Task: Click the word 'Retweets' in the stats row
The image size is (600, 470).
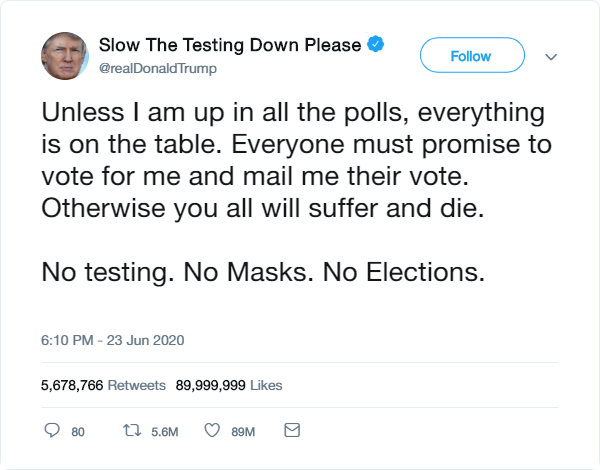Action: [136, 385]
